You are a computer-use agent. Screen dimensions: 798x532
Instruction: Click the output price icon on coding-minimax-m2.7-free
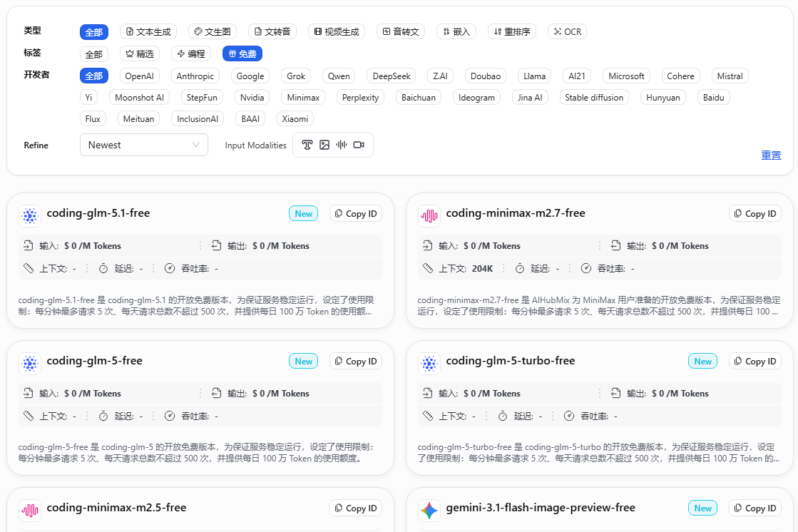coord(616,245)
